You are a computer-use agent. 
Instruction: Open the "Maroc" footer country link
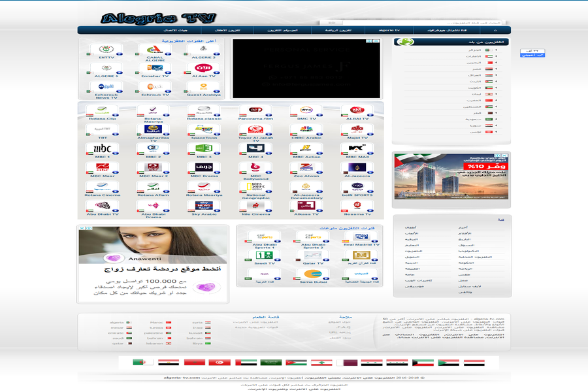coord(156,322)
